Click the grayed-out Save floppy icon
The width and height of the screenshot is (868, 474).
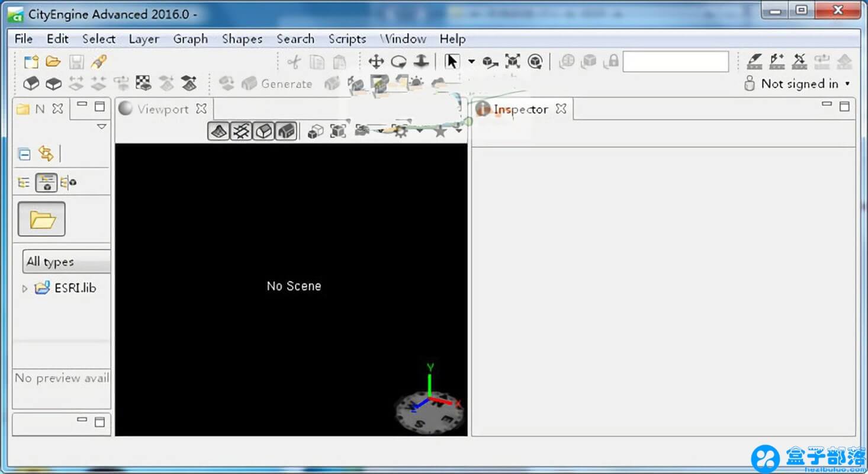[76, 62]
